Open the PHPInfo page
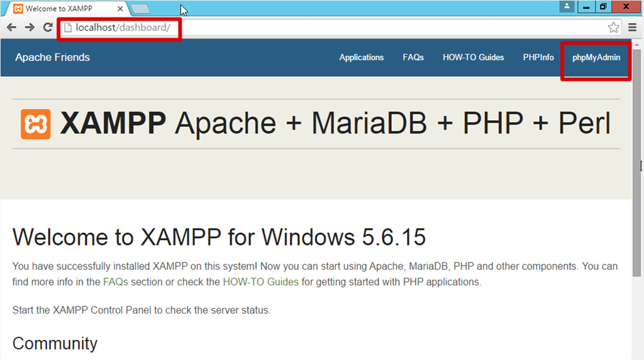The width and height of the screenshot is (644, 360). tap(538, 57)
